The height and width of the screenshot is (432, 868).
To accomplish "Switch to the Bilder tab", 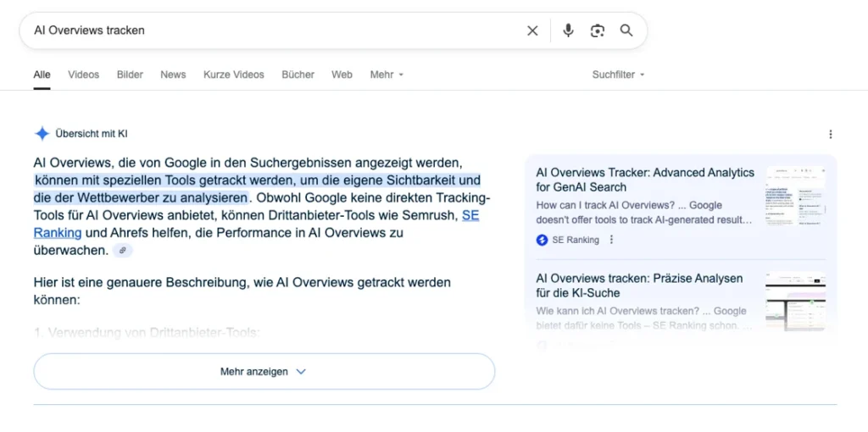I will pyautogui.click(x=130, y=75).
